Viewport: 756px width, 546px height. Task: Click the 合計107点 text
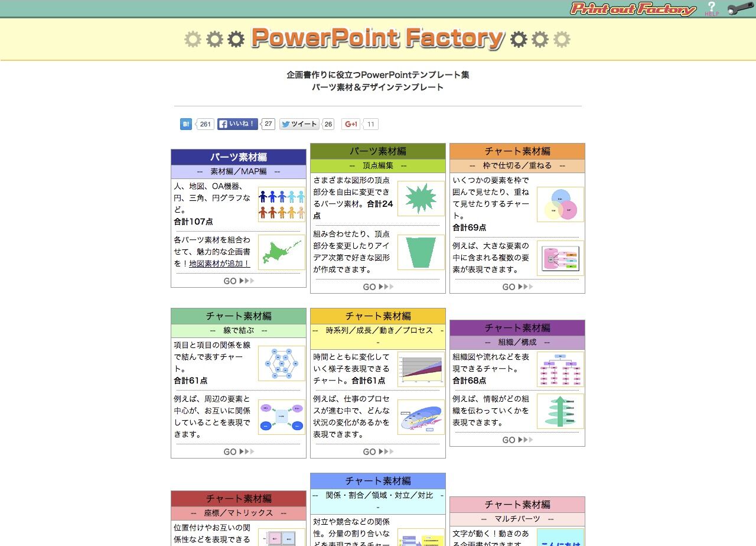pos(193,222)
